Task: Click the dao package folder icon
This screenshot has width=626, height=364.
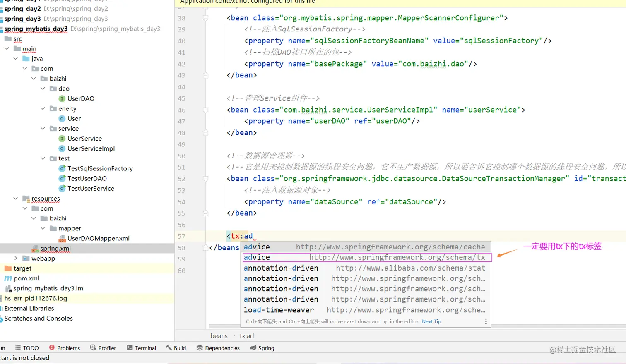Action: tap(53, 89)
